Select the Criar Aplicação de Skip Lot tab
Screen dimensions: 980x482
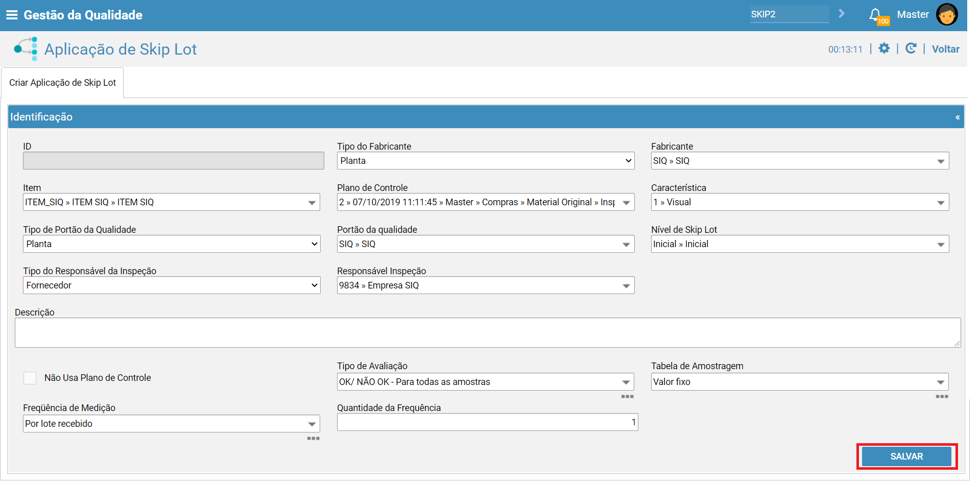[62, 83]
